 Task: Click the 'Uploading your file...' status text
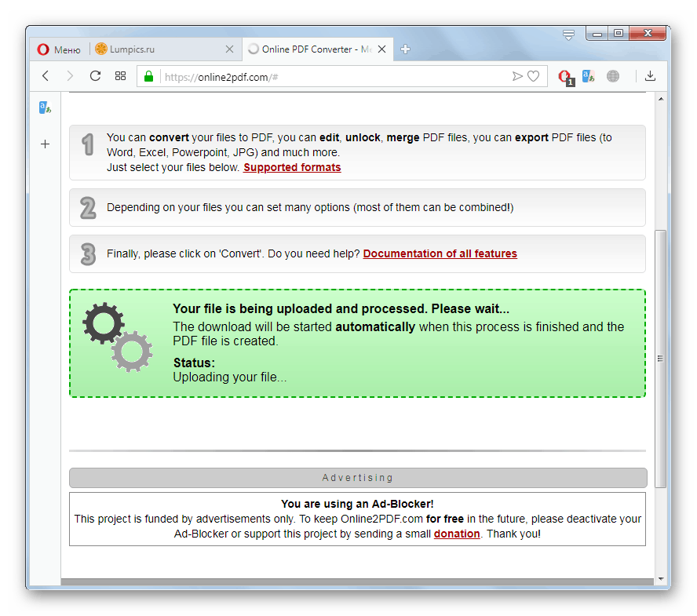230,377
